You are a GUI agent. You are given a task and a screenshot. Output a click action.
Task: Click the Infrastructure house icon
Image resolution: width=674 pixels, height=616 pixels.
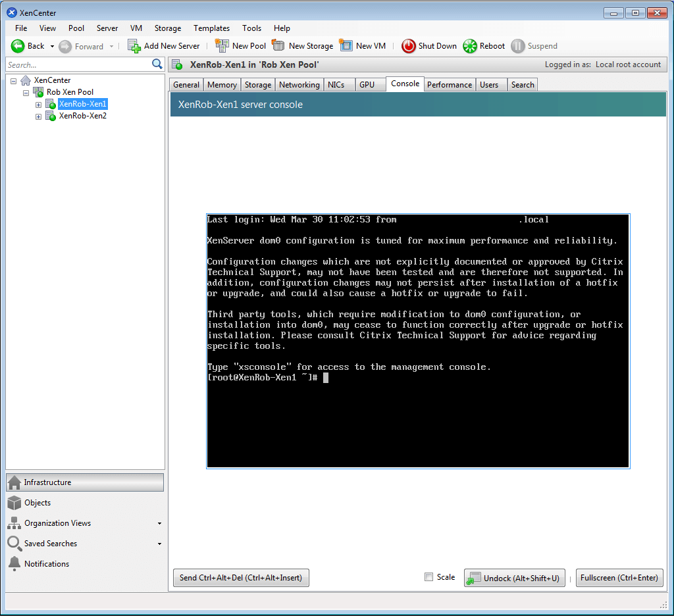tap(14, 482)
